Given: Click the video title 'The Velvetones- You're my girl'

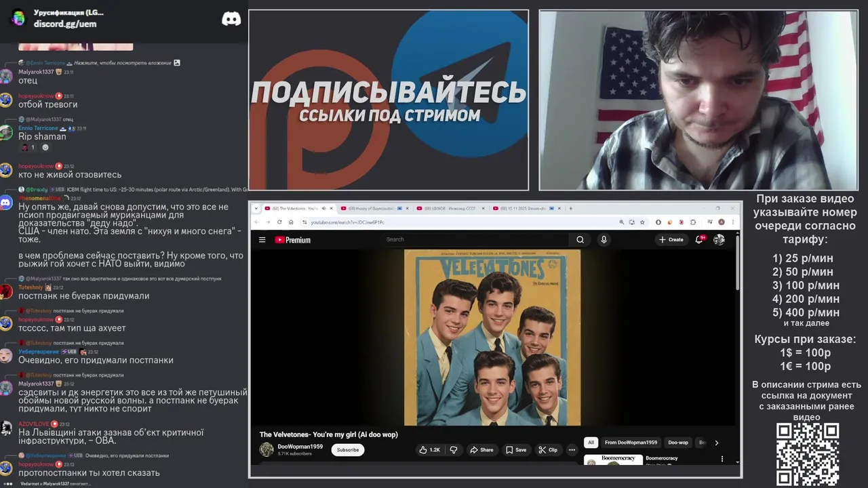Looking at the screenshot, I should [x=329, y=434].
